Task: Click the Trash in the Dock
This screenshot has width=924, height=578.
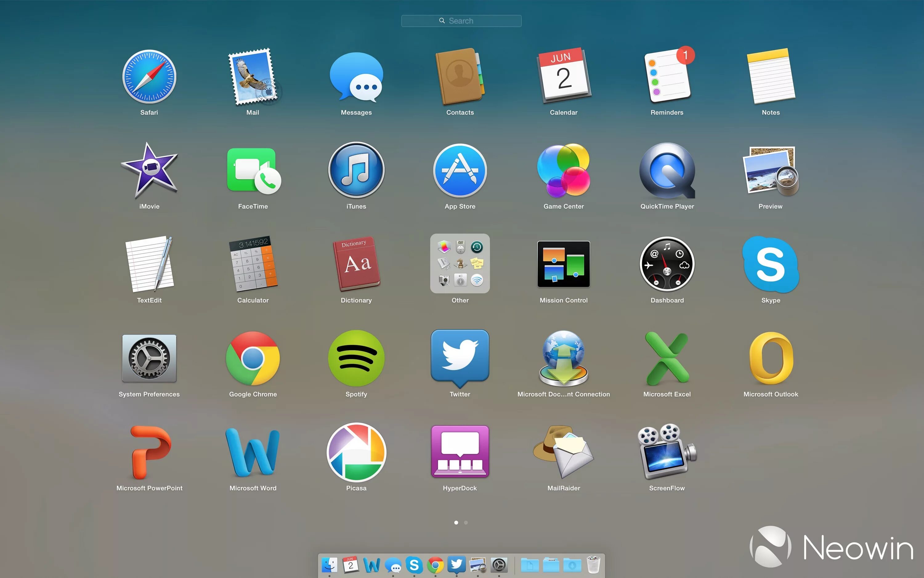Action: 593,565
